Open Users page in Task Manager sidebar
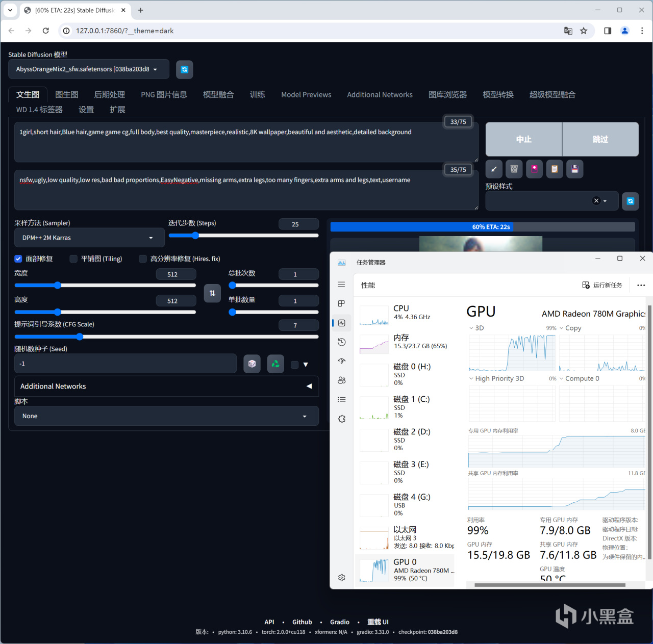 tap(342, 380)
